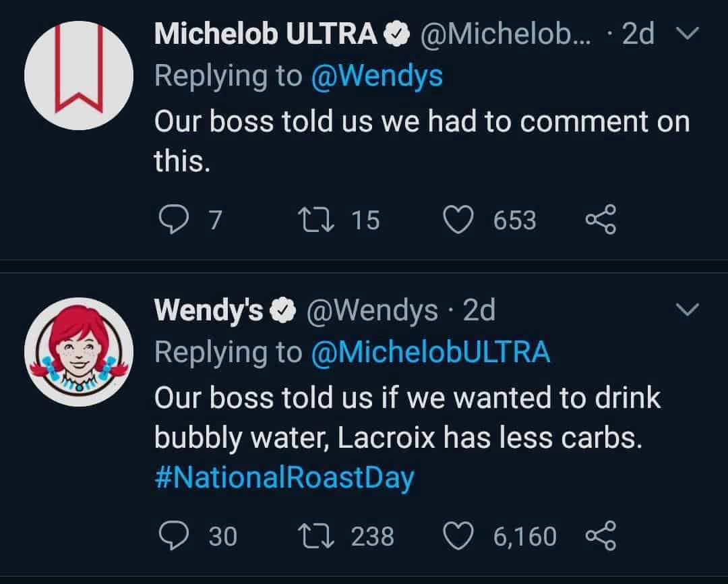The height and width of the screenshot is (584, 728).
Task: Like the Michelob ULTRA tweet
Action: [458, 221]
